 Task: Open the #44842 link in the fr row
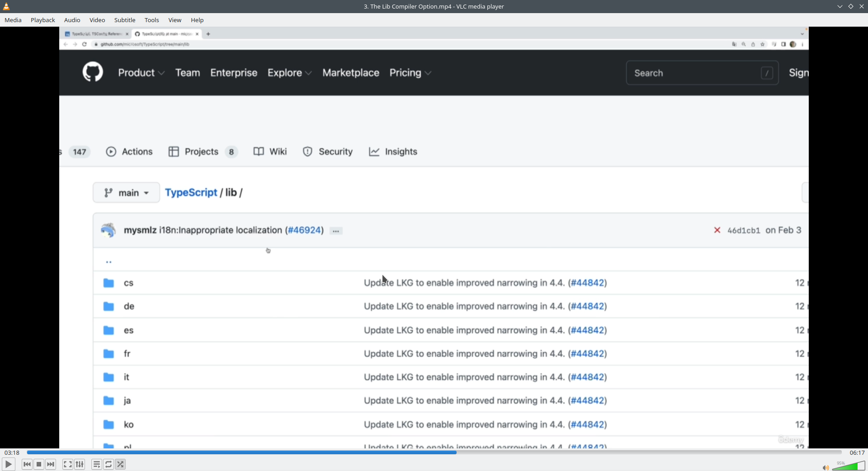tap(587, 354)
